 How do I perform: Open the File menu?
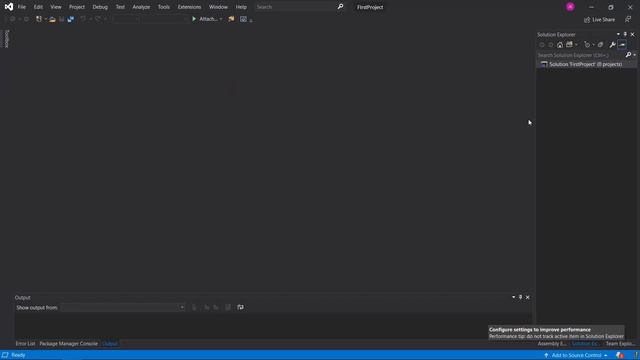click(x=22, y=7)
